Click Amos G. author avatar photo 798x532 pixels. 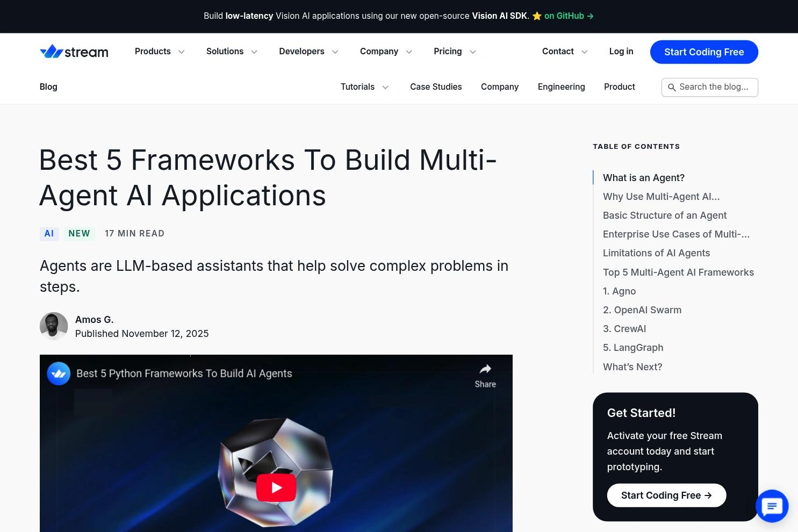point(54,326)
